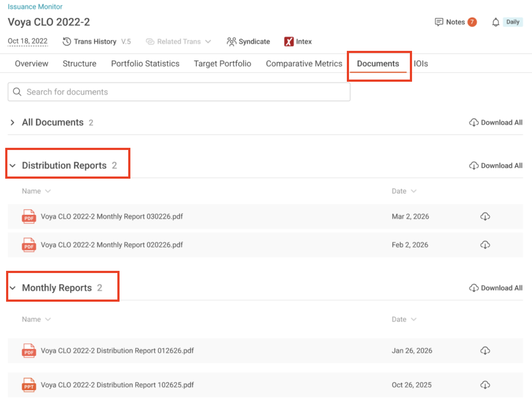532x413 pixels.
Task: Click Download All for Distribution Reports
Action: pyautogui.click(x=496, y=166)
